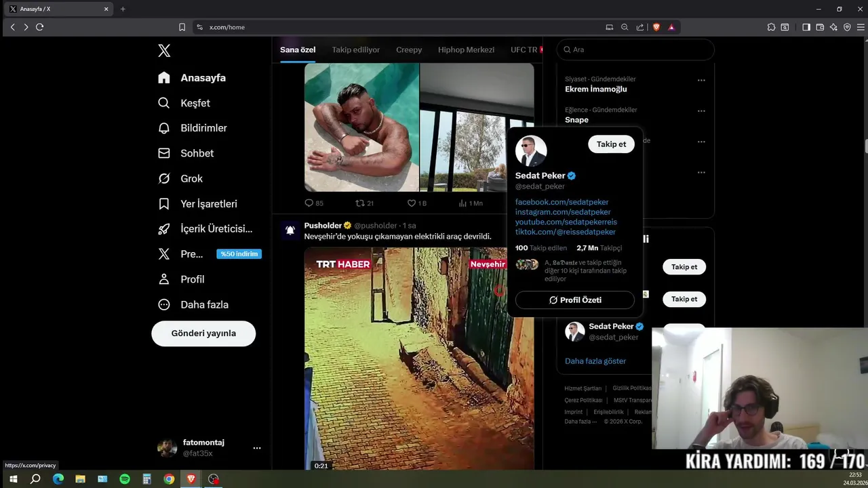868x488 pixels.
Task: Click Profil Özeti button
Action: [575, 300]
